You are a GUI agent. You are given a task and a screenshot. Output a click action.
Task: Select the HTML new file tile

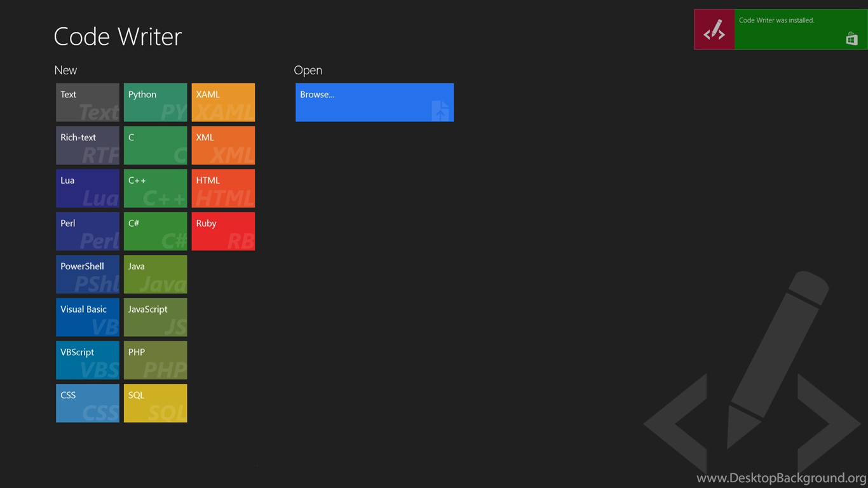pos(223,188)
